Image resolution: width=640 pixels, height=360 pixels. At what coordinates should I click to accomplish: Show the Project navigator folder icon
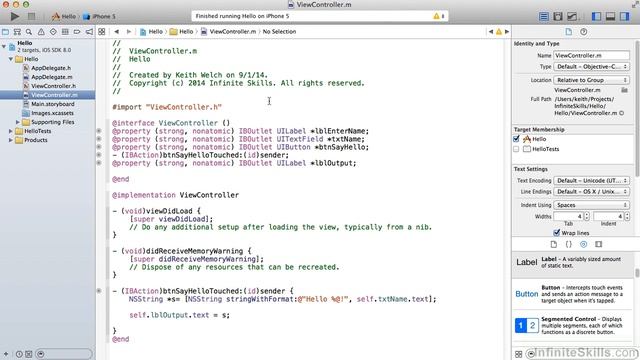(5, 31)
